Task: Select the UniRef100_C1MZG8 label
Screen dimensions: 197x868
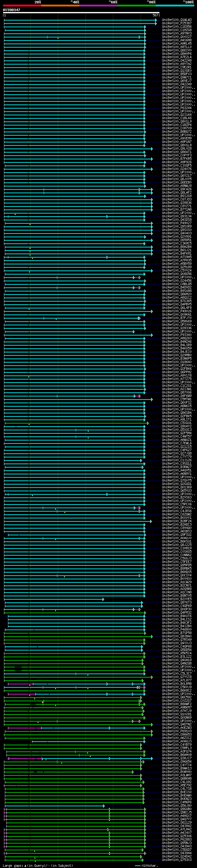Action: [x=176, y=30]
